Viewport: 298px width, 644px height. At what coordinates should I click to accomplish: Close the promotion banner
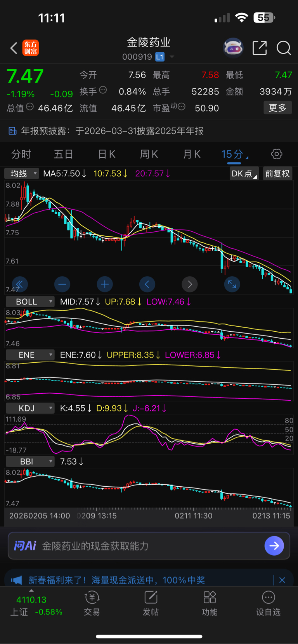click(282, 580)
